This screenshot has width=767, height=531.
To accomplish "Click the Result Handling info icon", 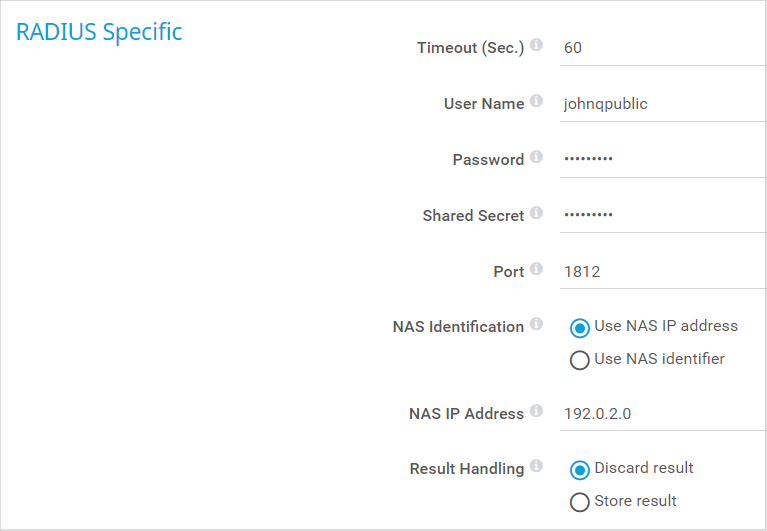I will pos(536,465).
